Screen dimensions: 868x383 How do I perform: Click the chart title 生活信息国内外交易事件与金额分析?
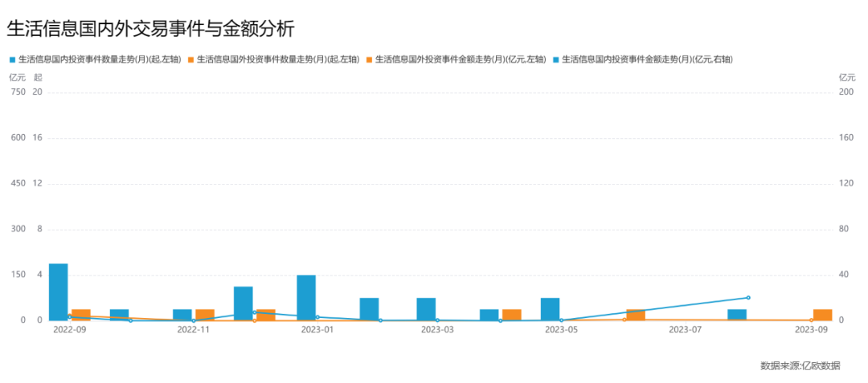[x=150, y=29]
